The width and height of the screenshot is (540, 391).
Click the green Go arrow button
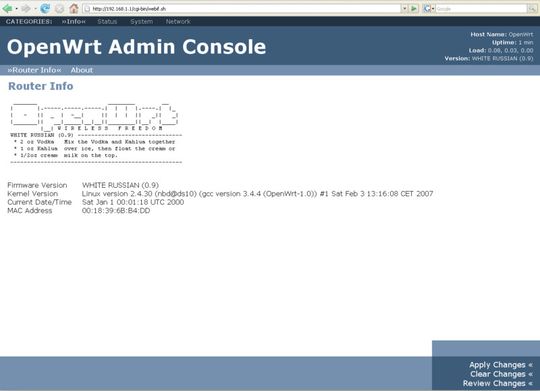pos(414,8)
